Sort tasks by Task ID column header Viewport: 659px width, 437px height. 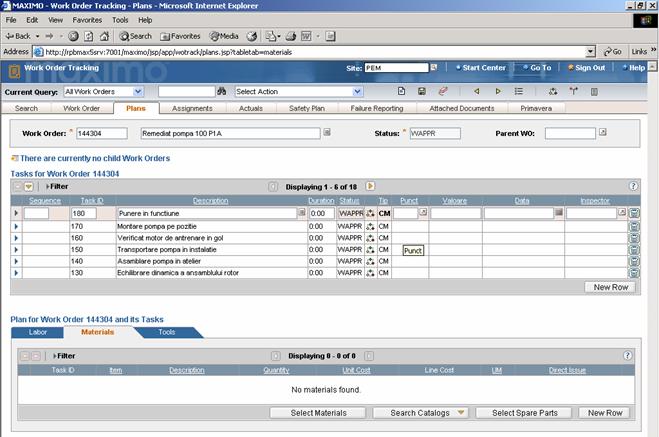click(x=92, y=201)
